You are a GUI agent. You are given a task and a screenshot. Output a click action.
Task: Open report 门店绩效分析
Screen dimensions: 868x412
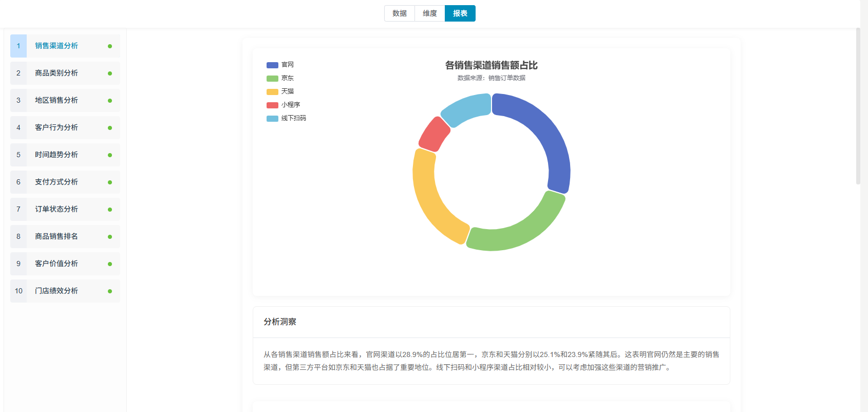tap(65, 291)
